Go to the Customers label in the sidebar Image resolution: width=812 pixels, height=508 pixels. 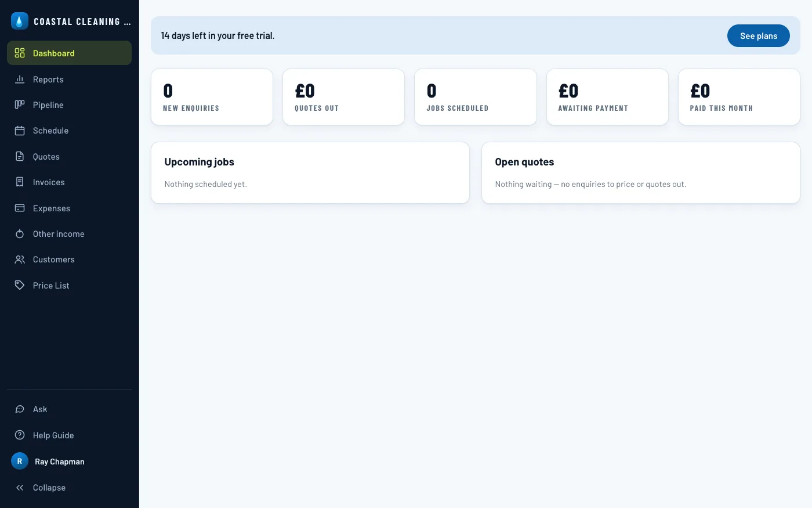(54, 260)
